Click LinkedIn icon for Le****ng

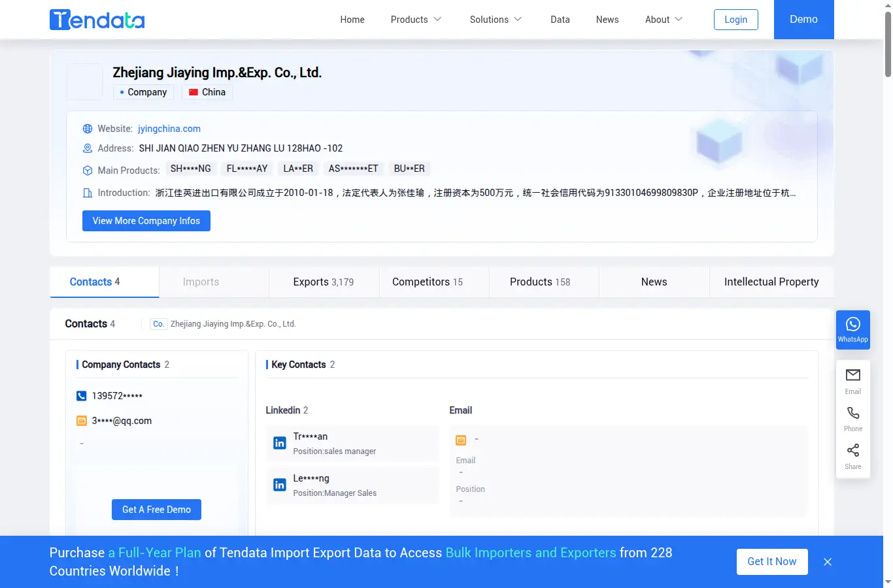[280, 485]
